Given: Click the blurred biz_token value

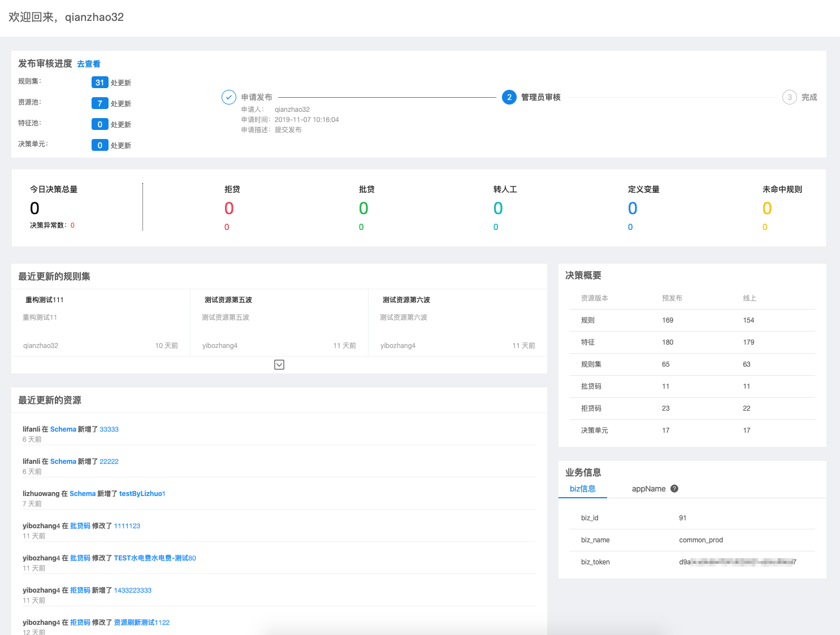Looking at the screenshot, I should (738, 562).
